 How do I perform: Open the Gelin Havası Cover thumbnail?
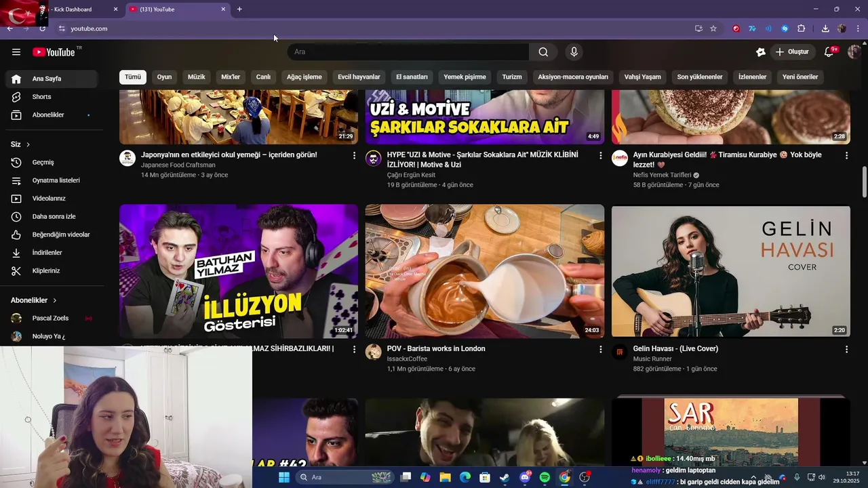(x=731, y=271)
